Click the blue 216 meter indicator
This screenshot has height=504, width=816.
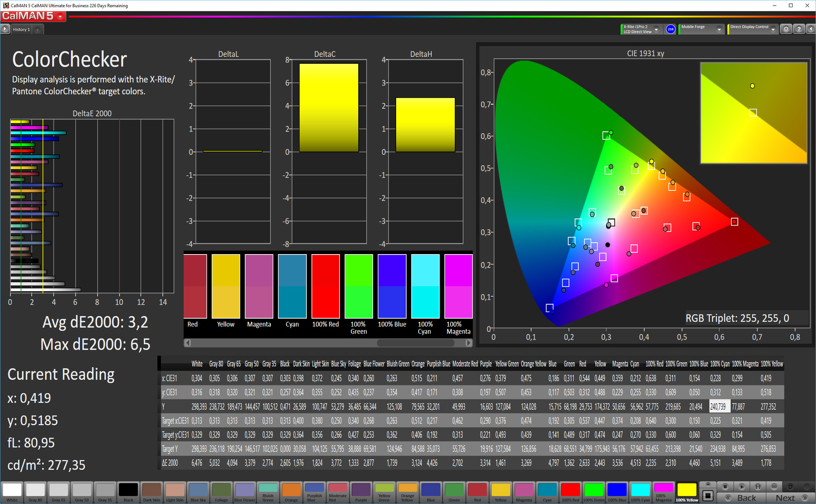(x=670, y=29)
